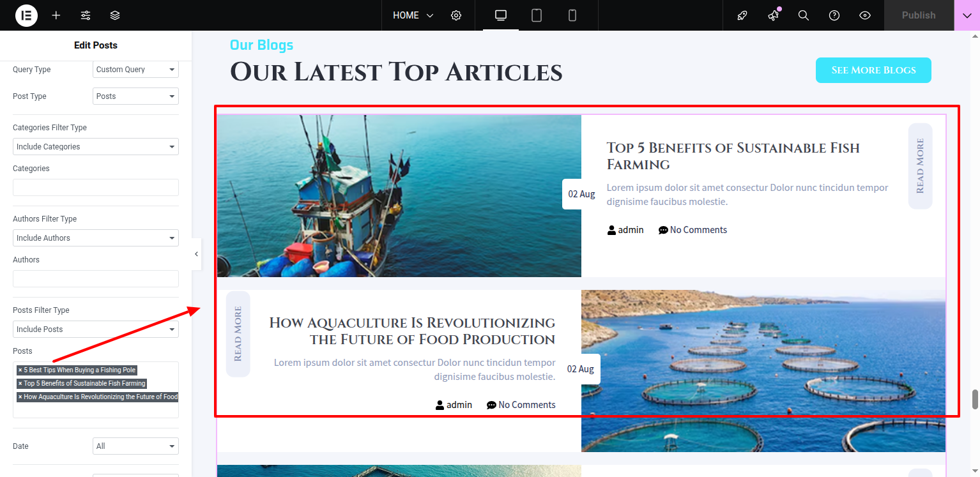Switch to desktop view mode
This screenshot has width=980, height=477.
point(501,15)
